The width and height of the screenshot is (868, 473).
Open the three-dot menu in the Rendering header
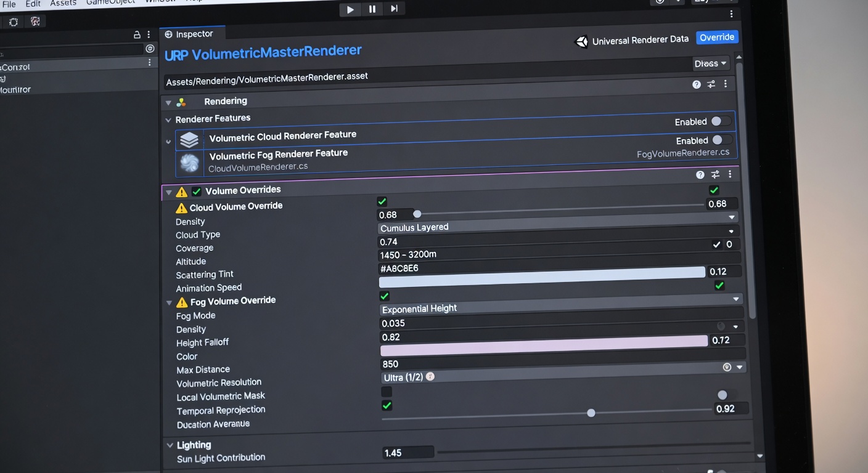[725, 83]
